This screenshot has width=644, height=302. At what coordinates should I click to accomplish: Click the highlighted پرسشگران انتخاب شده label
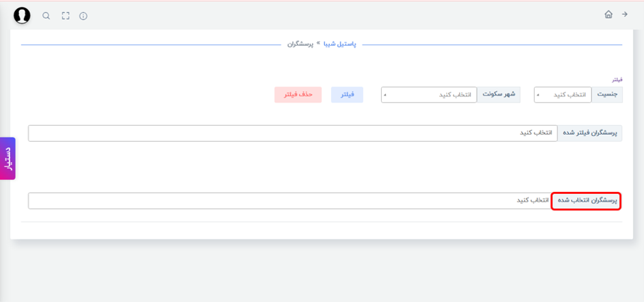coord(586,201)
